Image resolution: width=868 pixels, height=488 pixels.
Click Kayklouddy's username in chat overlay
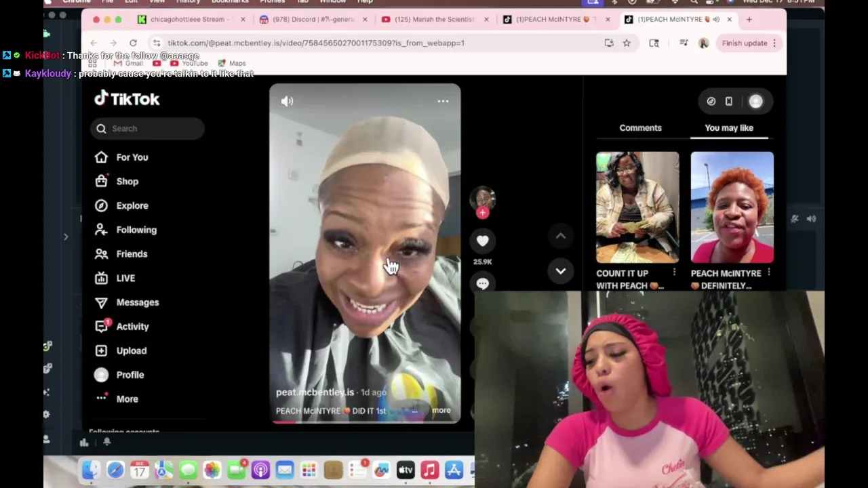pos(47,73)
